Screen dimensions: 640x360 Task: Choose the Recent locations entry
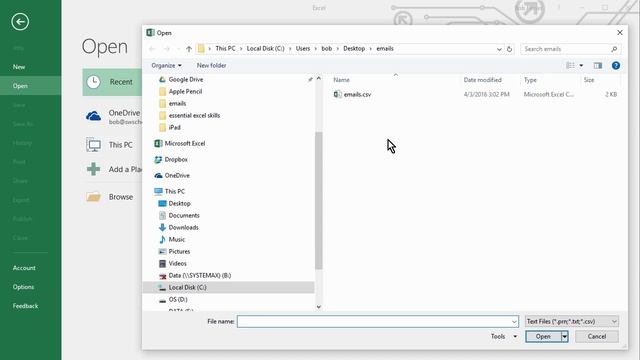(x=112, y=82)
